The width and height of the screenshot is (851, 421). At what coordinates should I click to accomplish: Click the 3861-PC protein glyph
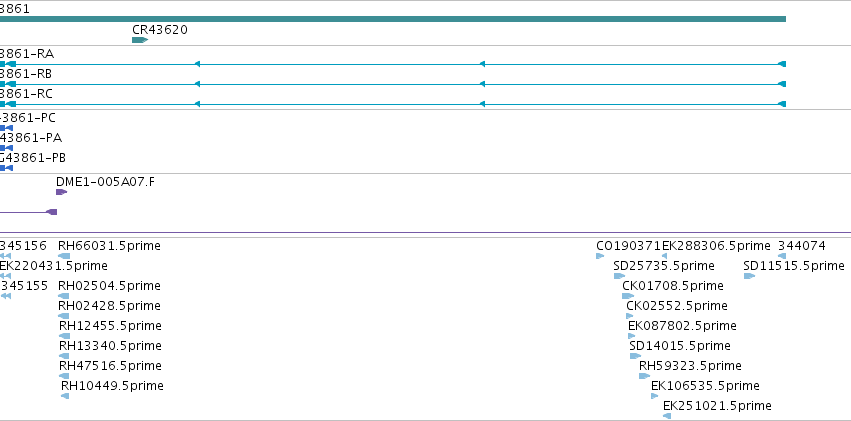coord(7,129)
